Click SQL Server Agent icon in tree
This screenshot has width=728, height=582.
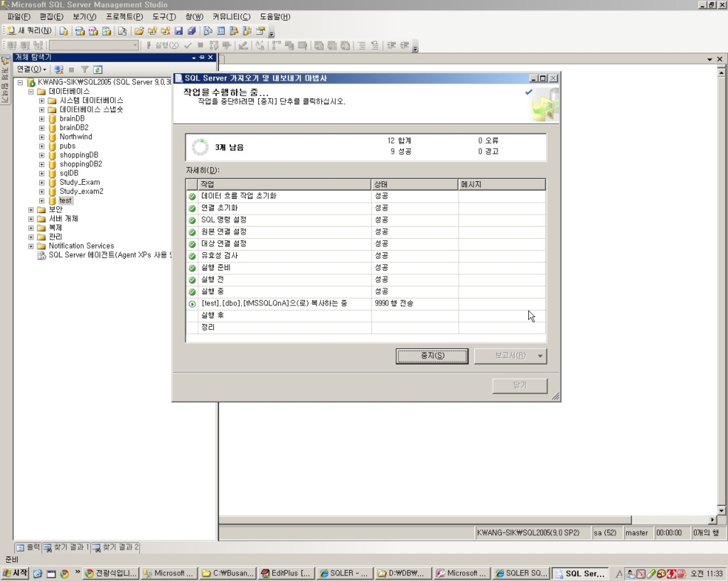point(41,255)
